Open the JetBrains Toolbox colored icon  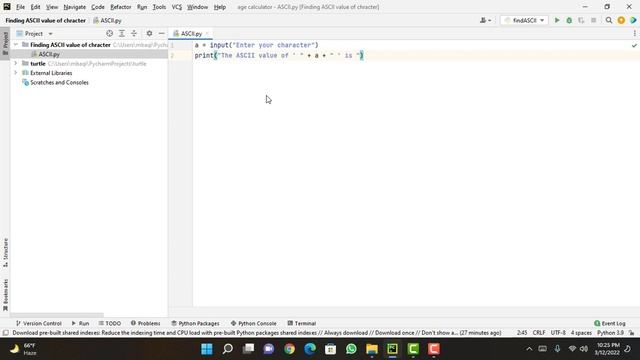pyautogui.click(x=633, y=20)
